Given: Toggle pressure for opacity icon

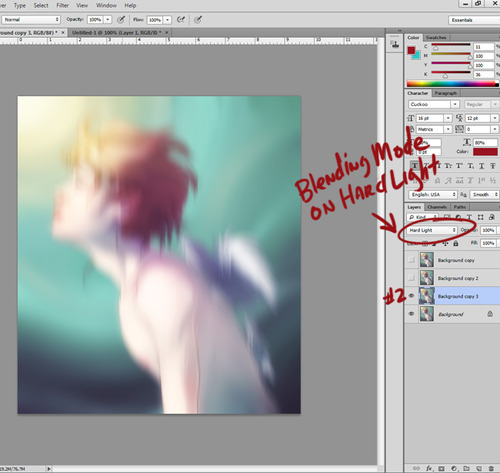Looking at the screenshot, I should pos(121,20).
